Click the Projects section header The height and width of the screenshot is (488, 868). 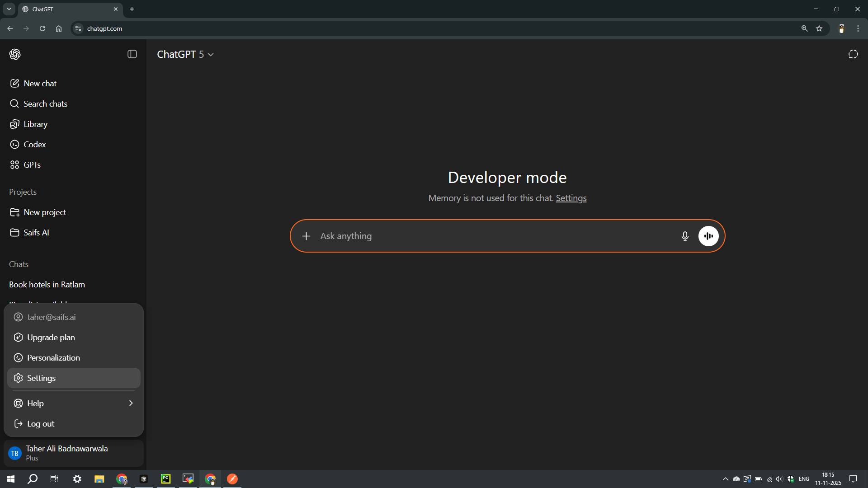point(23,192)
